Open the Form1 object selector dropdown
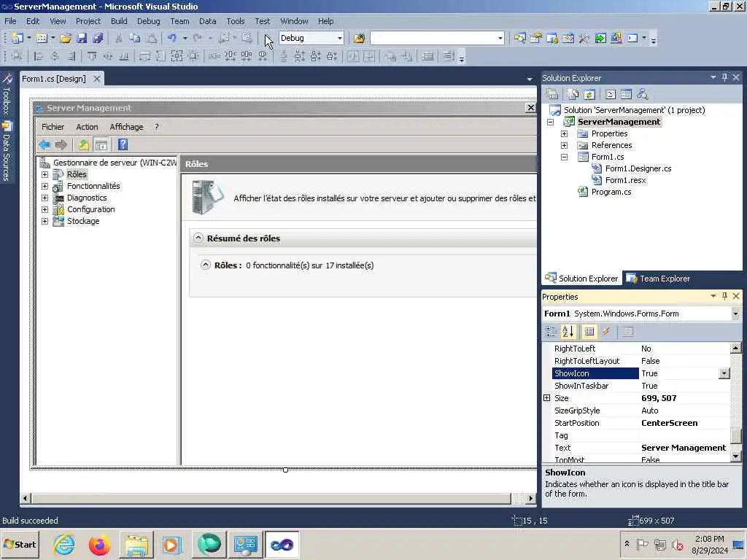747x560 pixels. [735, 314]
